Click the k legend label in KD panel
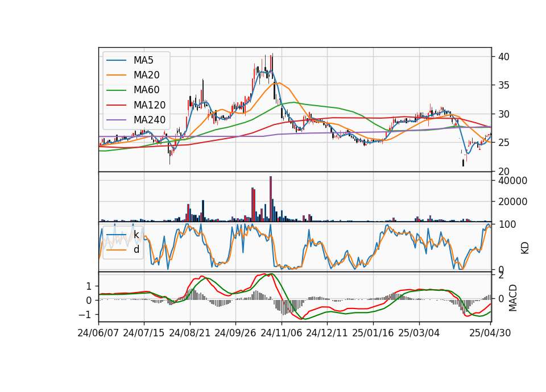546x392 pixels. (x=136, y=235)
